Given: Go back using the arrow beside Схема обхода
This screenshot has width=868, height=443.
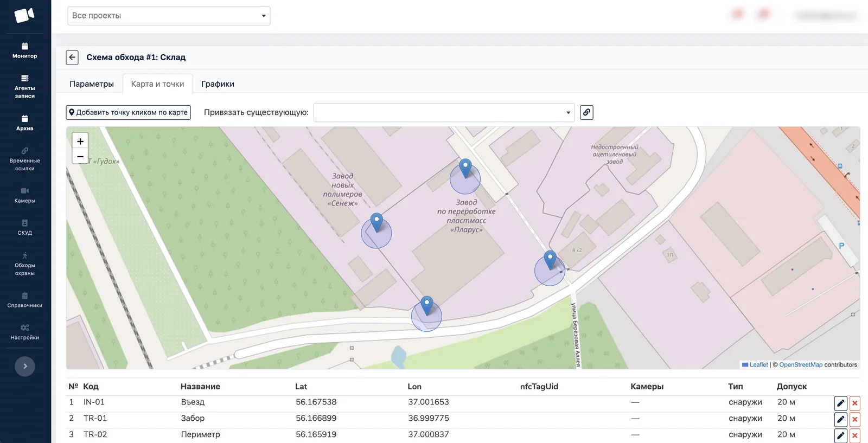Looking at the screenshot, I should click(72, 57).
